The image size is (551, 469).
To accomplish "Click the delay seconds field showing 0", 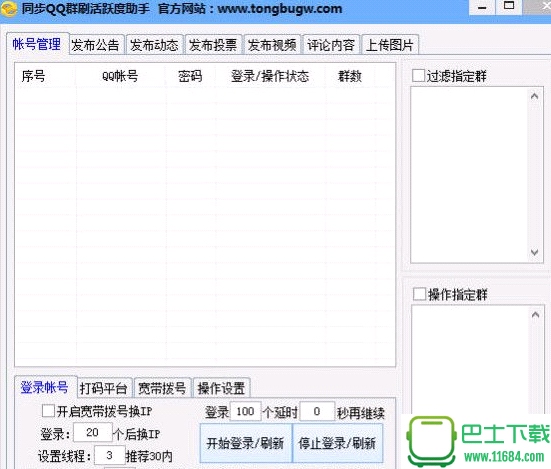I will (x=317, y=411).
